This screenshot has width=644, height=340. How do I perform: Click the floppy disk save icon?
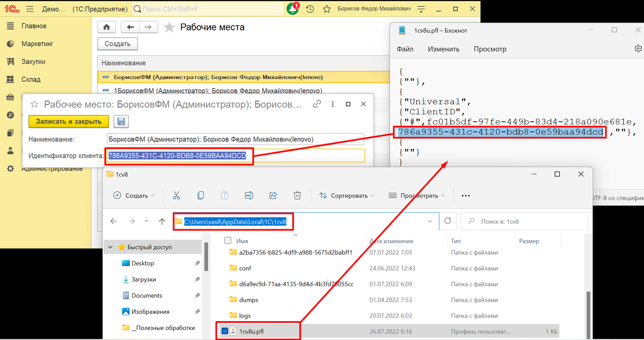(x=121, y=121)
